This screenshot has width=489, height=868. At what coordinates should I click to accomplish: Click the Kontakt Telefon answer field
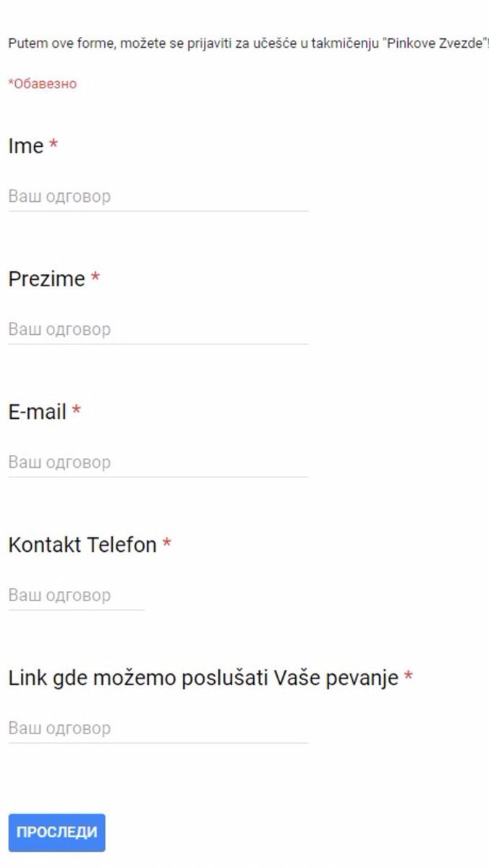76,596
